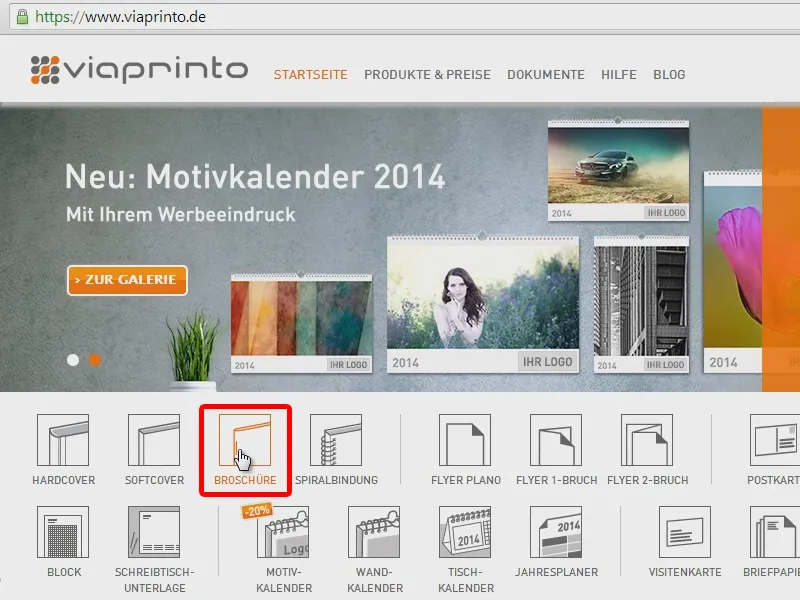Open the Jahresplaner icon
Screen dimensions: 800x600
556,532
